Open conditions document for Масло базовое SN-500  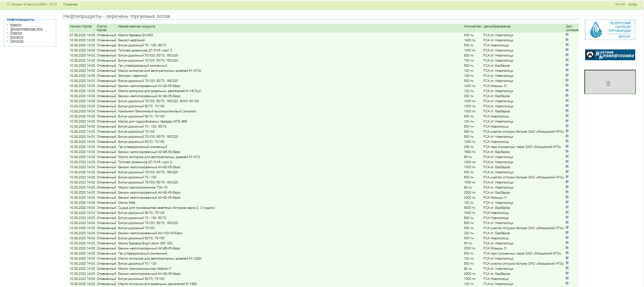[567, 35]
